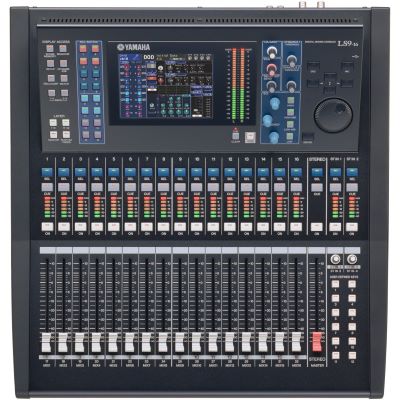Image resolution: width=400 pixels, height=400 pixels.
Task: Select channel 8 with its SEL key
Action: tap(163, 172)
